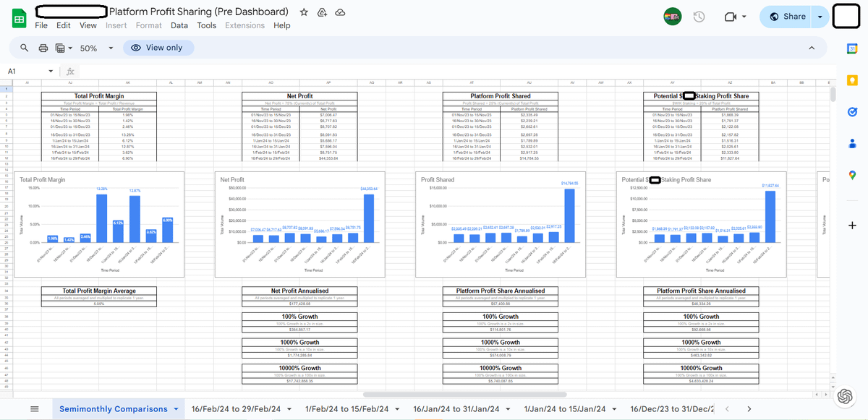
Task: Open the filter views dropdown
Action: coord(64,48)
